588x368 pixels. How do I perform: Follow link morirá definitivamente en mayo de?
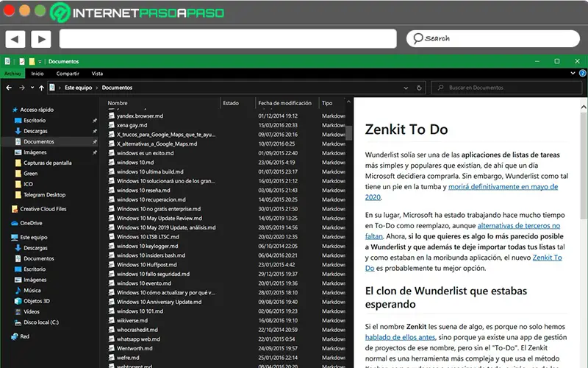click(x=503, y=187)
